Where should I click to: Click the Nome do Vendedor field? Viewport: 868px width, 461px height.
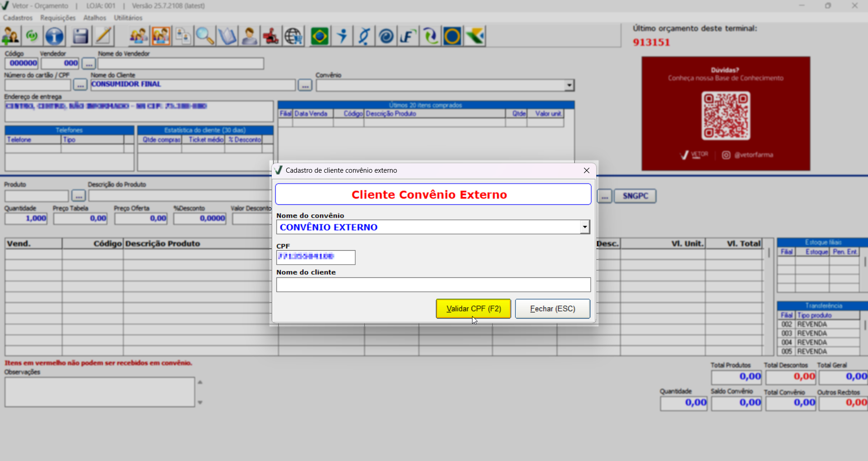tap(181, 63)
